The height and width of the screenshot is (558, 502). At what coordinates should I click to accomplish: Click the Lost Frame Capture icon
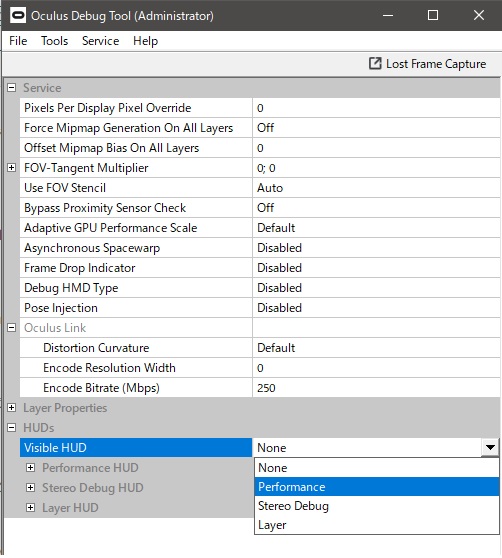pos(375,63)
